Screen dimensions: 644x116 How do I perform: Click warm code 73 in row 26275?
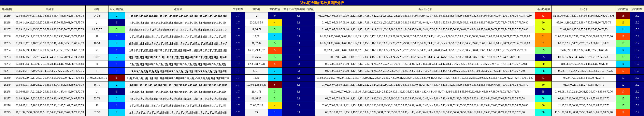[x=256, y=112]
